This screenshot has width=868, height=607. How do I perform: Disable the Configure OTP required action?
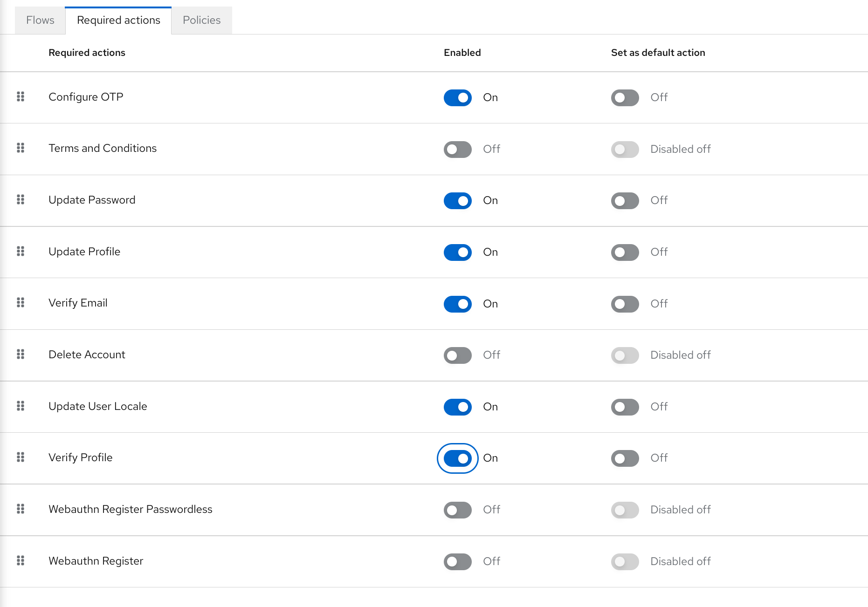pos(457,98)
